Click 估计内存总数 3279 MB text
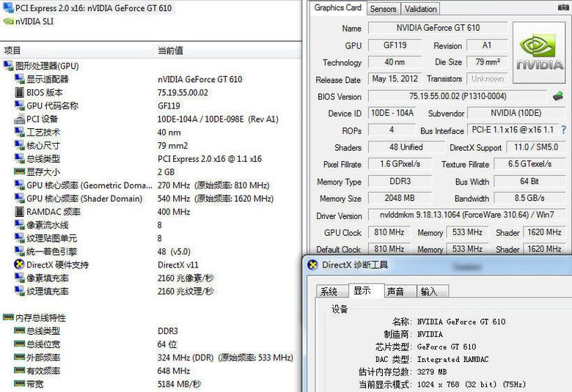Viewport: 572px width, 392px height. click(x=403, y=371)
